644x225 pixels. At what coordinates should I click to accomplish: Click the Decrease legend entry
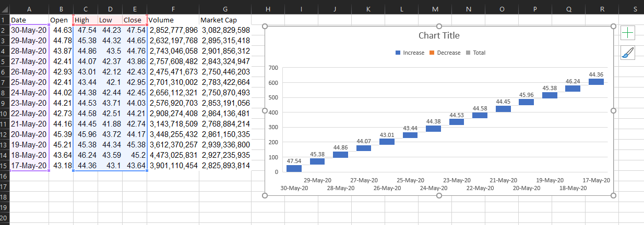coord(445,53)
